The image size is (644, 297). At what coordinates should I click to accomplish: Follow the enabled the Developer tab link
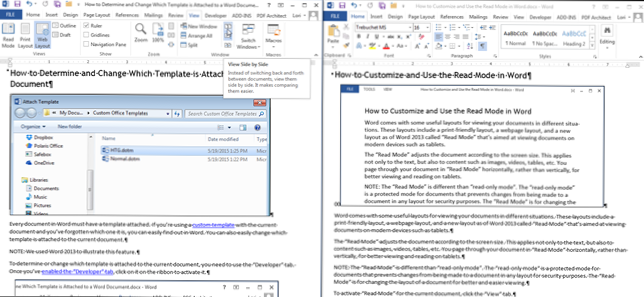click(x=78, y=272)
